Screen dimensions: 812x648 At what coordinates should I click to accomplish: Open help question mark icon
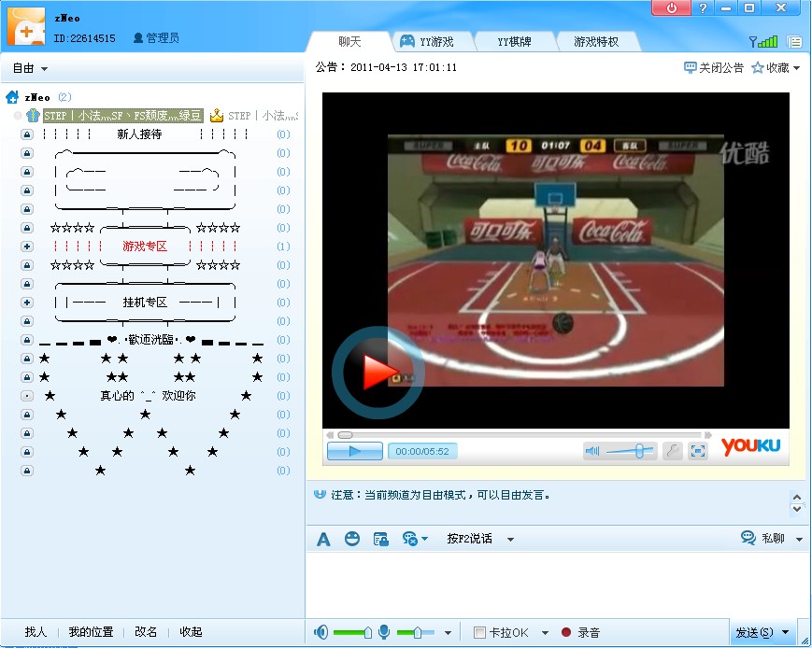(x=703, y=7)
